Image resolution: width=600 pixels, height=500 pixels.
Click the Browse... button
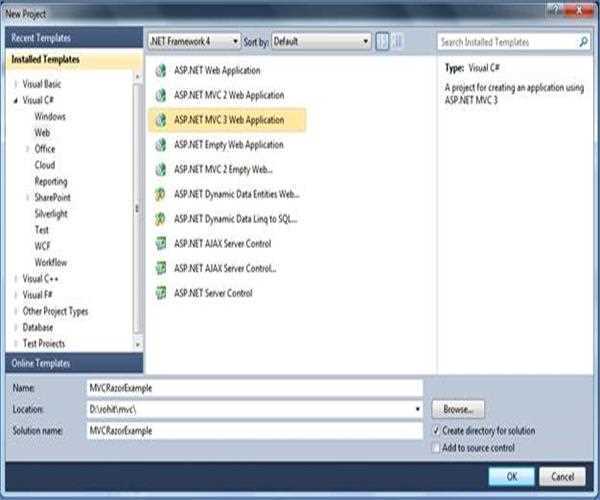[458, 410]
